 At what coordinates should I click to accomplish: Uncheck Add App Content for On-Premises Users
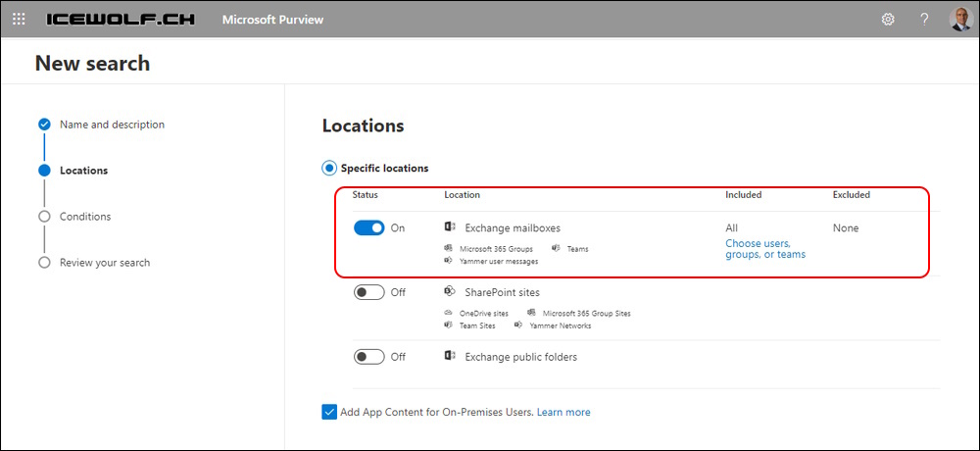[329, 412]
